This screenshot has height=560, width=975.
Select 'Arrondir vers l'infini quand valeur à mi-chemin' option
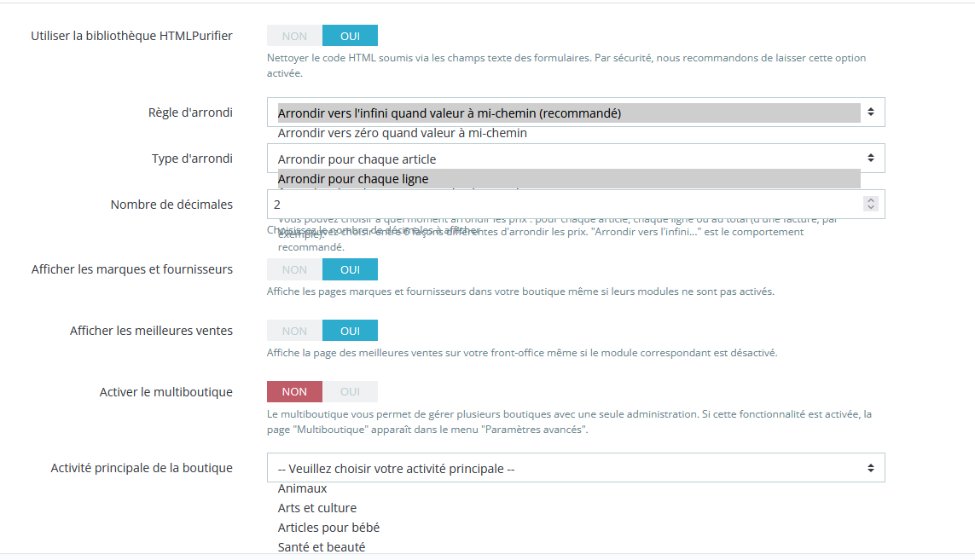coord(569,113)
